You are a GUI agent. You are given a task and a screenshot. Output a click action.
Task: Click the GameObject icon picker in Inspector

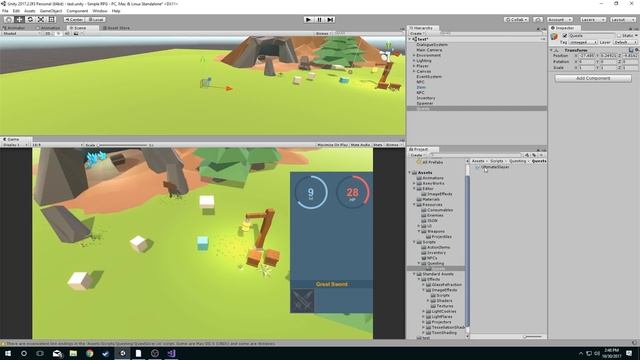coord(554,37)
